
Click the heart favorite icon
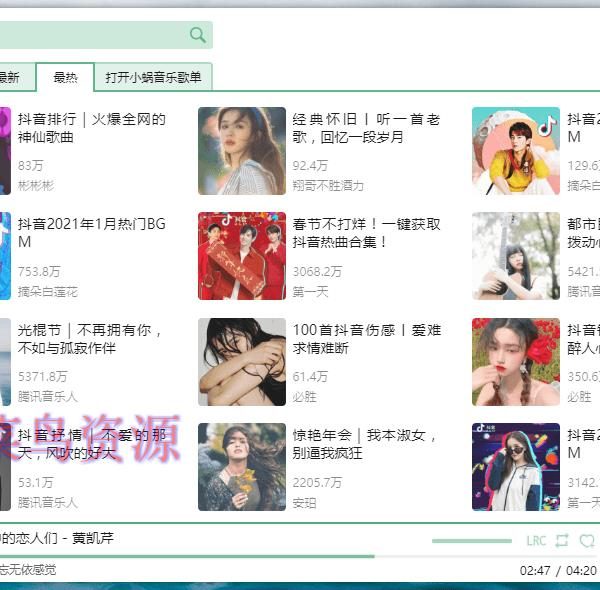pyautogui.click(x=587, y=541)
